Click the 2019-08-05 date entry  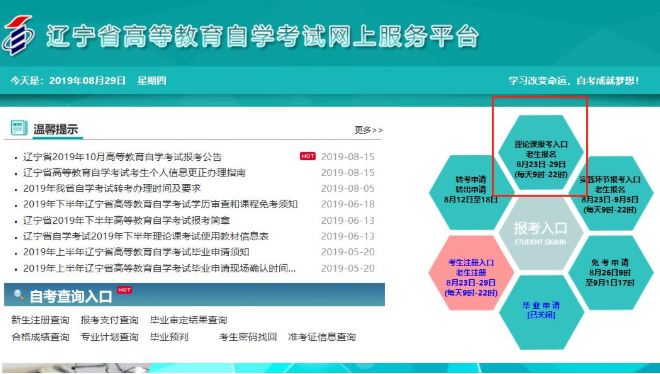(x=348, y=188)
